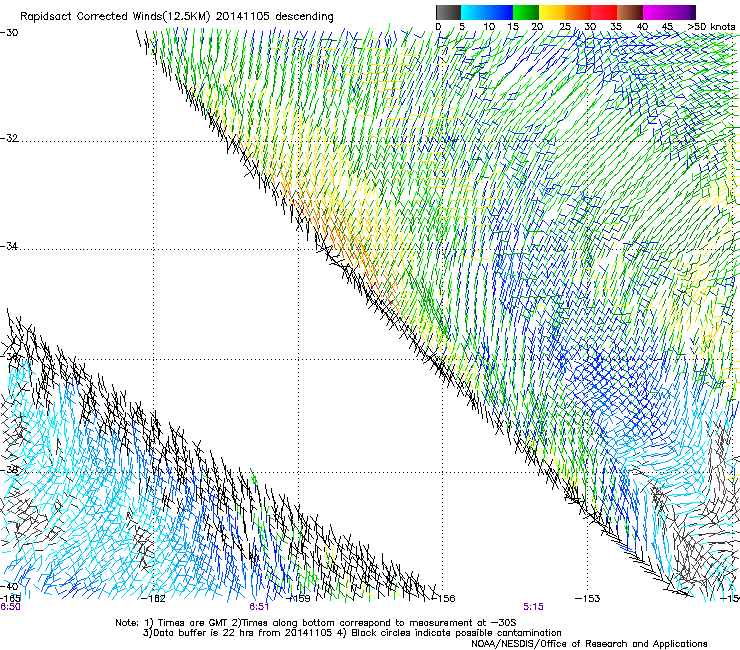Click the chart title 'Rapidscat Corrected Winds(12.5KM)'

tap(115, 16)
